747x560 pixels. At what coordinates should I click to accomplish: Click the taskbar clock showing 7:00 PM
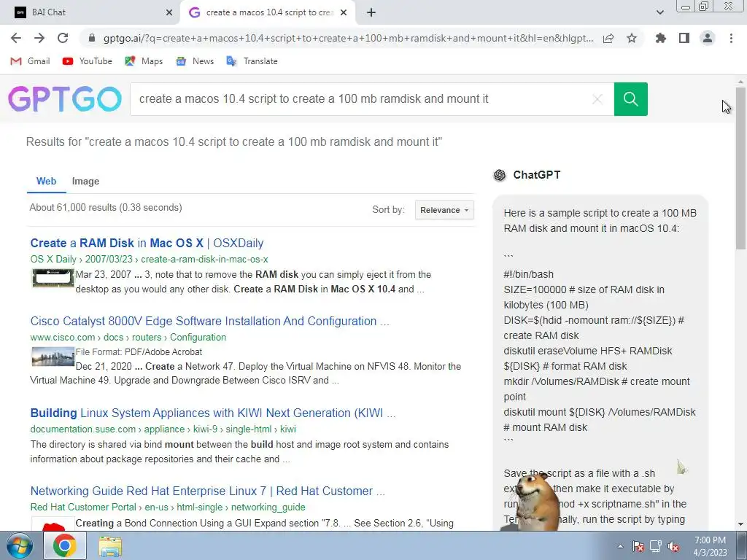(x=711, y=546)
